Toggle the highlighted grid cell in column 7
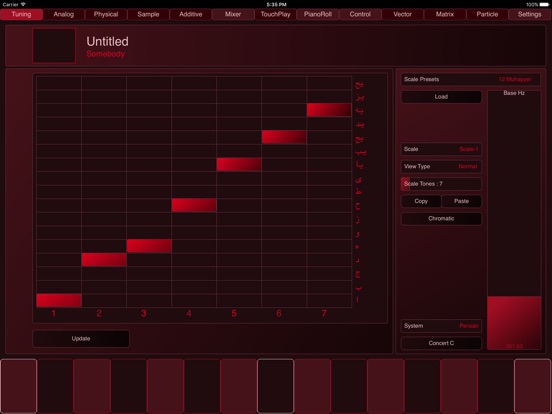Screen dimensions: 552x414 tap(329, 110)
